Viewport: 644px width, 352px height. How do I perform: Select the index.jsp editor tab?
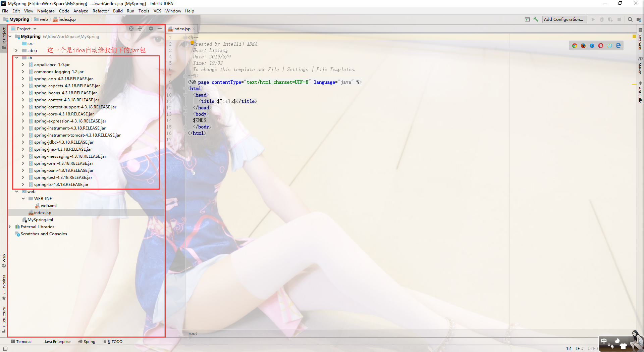(181, 29)
